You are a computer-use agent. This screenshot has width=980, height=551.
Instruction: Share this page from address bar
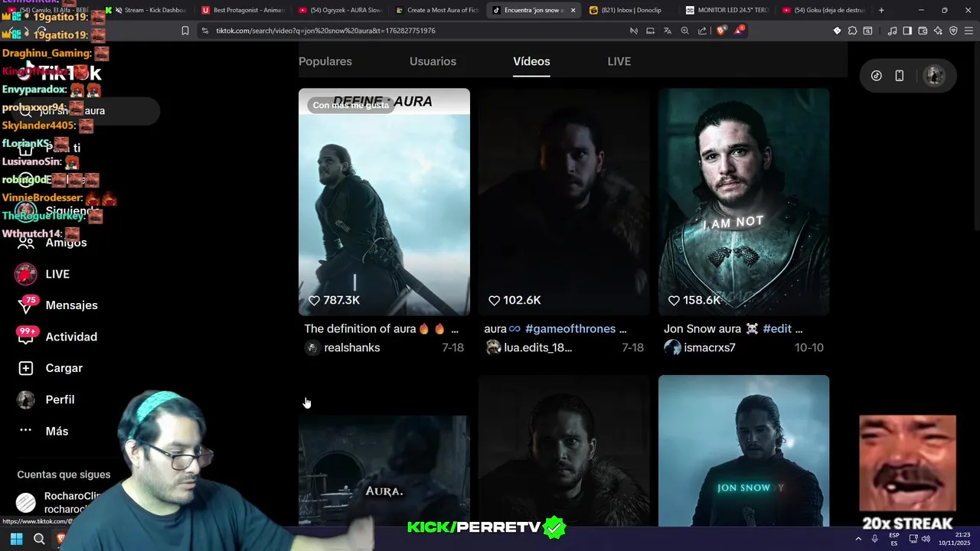(x=702, y=31)
